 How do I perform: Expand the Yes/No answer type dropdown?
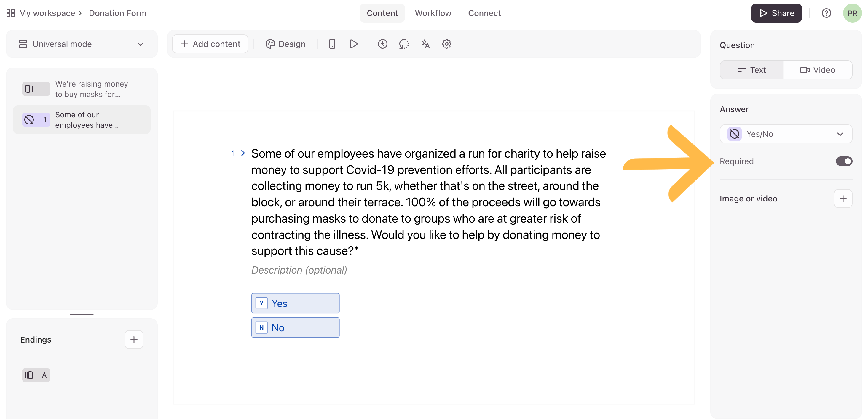pos(786,134)
